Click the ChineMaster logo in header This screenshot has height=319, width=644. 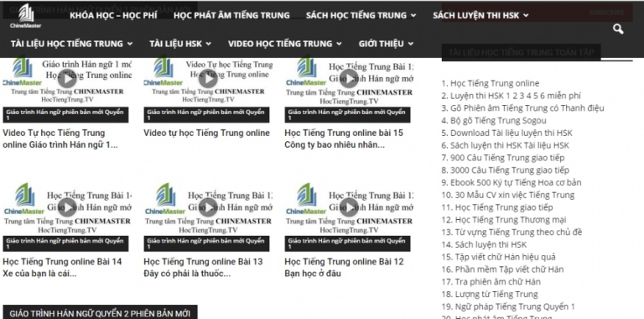point(26,16)
